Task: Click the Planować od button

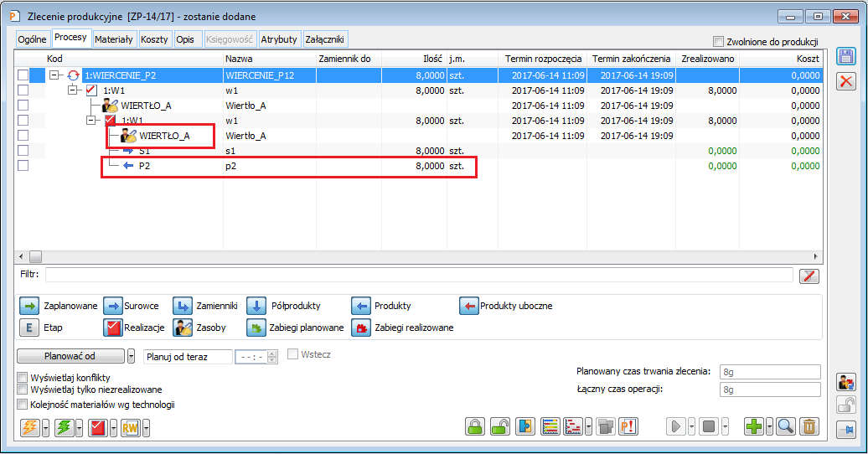Action: coord(70,356)
